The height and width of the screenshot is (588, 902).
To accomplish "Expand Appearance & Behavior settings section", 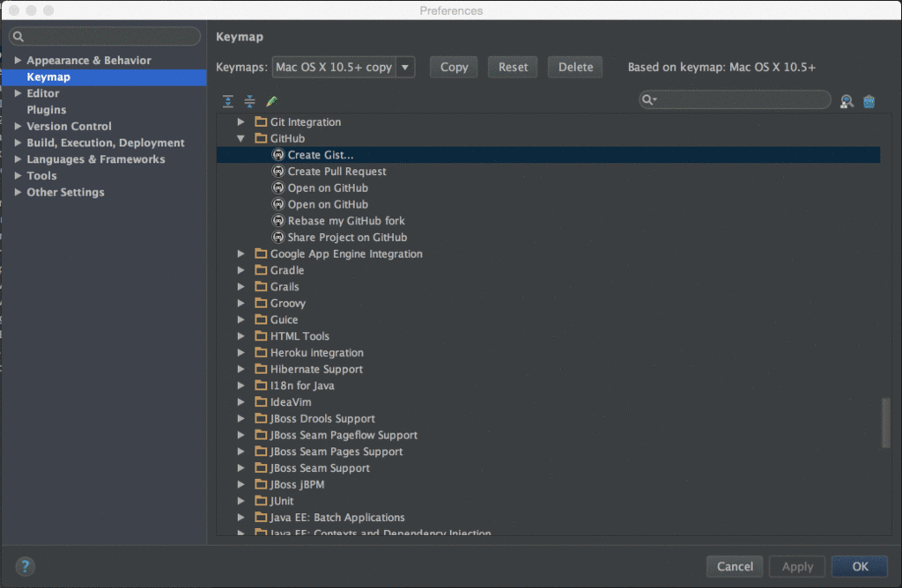I will click(x=18, y=61).
